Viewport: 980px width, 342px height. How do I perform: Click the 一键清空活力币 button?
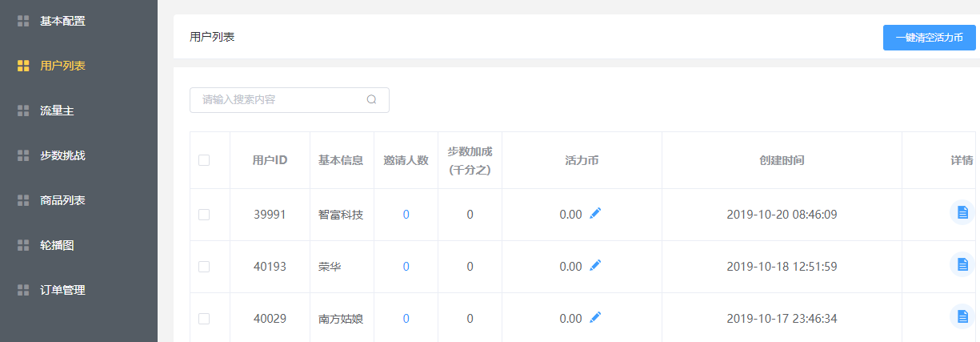tap(929, 38)
